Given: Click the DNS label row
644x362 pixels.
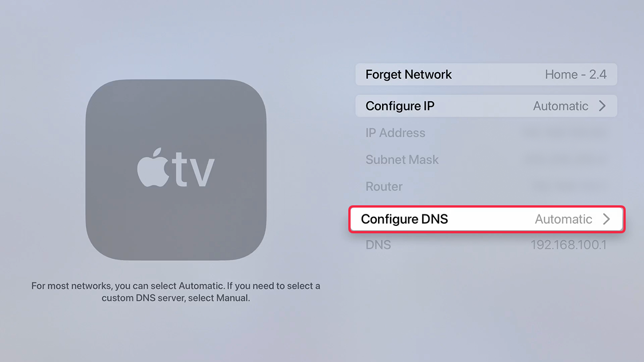Looking at the screenshot, I should [486, 245].
